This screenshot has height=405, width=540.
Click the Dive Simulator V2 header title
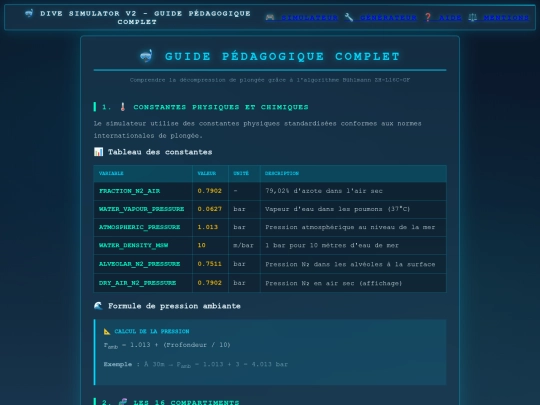[137, 18]
